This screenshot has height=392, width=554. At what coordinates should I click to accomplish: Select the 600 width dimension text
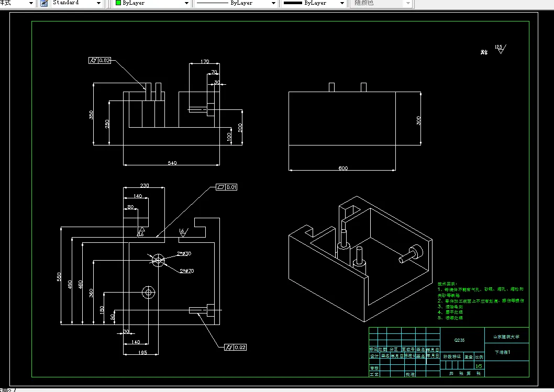[343, 168]
